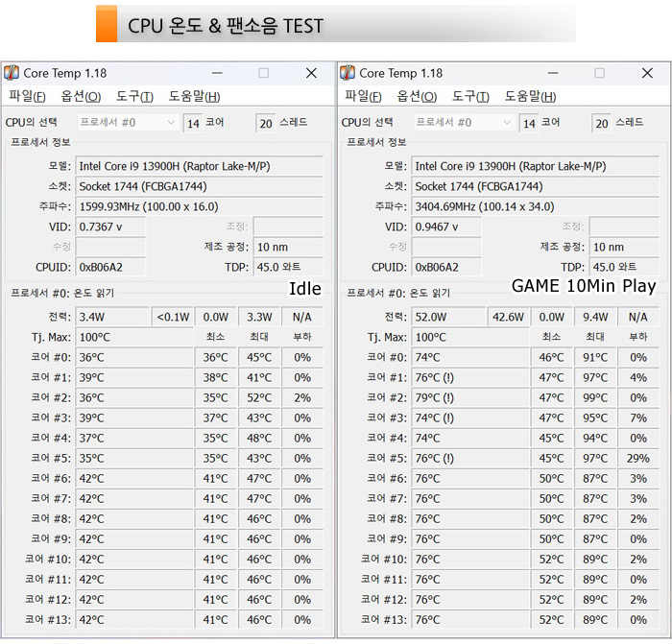The image size is (672, 644).
Task: Click Core Temp title icon in GAME window
Action: point(348,73)
